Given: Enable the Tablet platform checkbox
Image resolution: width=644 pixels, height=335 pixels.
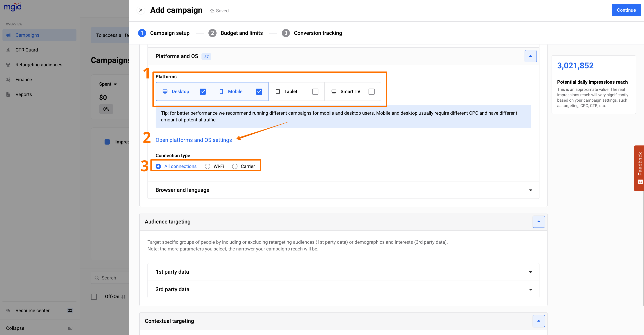Looking at the screenshot, I should click(x=315, y=92).
